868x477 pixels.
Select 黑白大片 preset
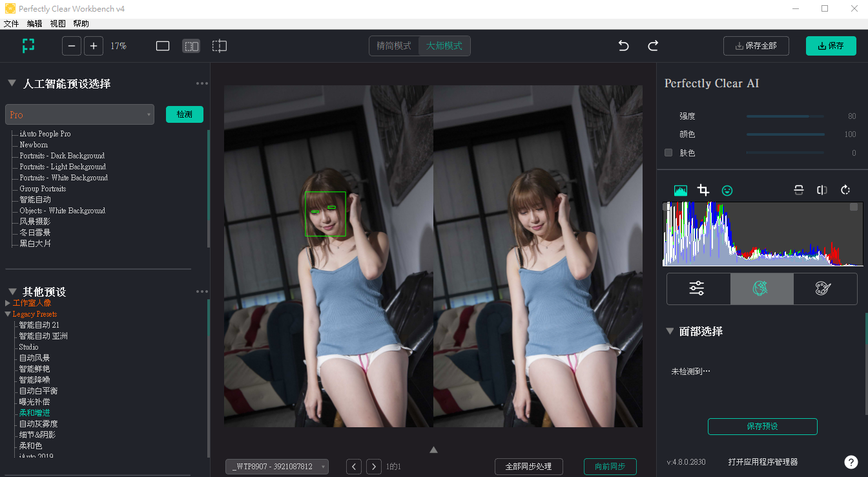pos(35,244)
